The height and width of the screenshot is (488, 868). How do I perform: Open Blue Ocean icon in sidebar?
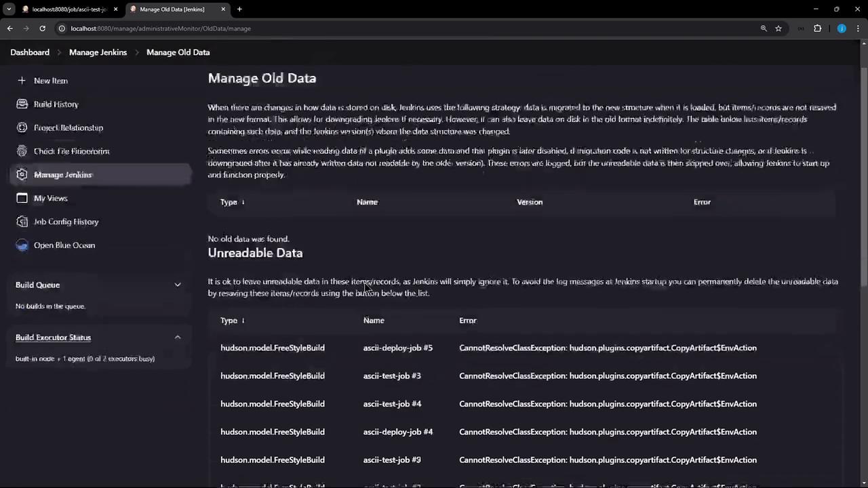coord(22,245)
